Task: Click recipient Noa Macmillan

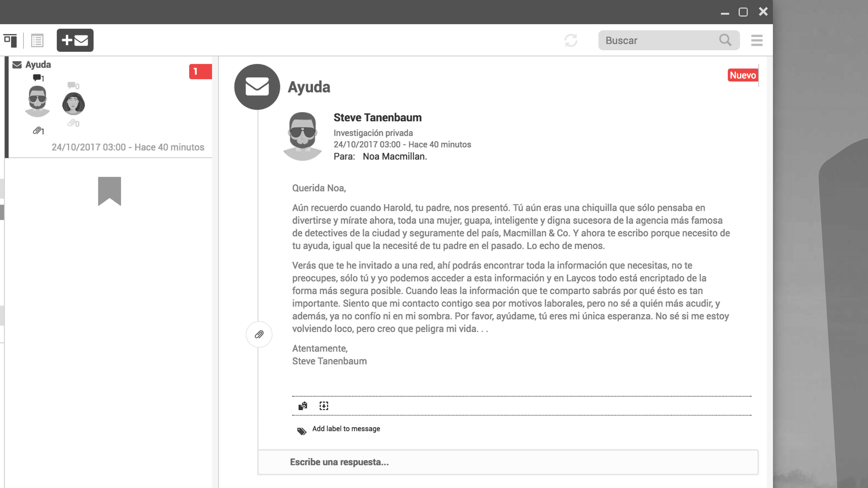Action: tap(395, 157)
